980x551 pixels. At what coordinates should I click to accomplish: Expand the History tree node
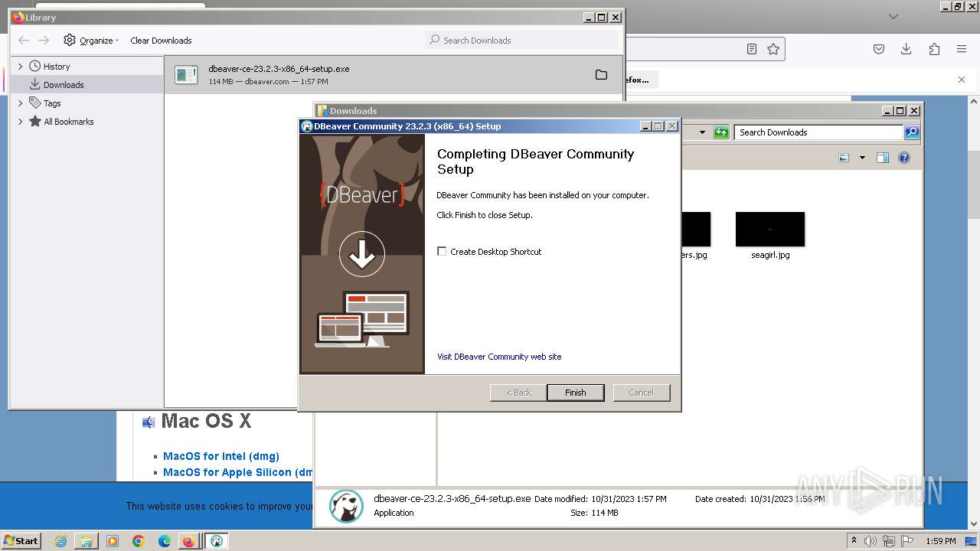pos(21,67)
